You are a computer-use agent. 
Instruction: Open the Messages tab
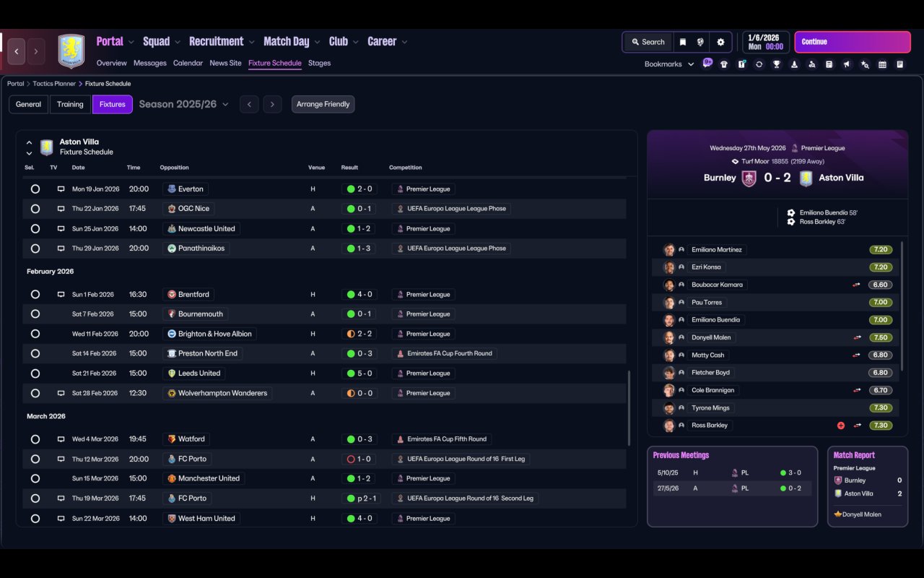150,63
